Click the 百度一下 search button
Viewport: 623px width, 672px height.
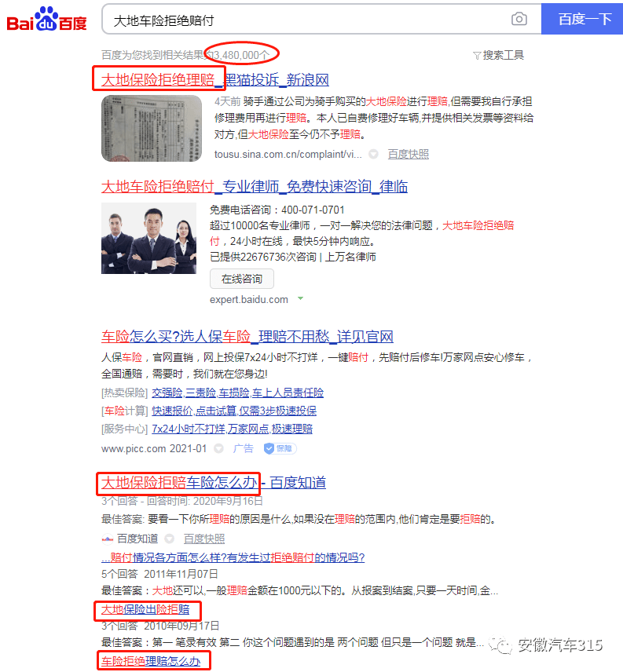[x=582, y=20]
